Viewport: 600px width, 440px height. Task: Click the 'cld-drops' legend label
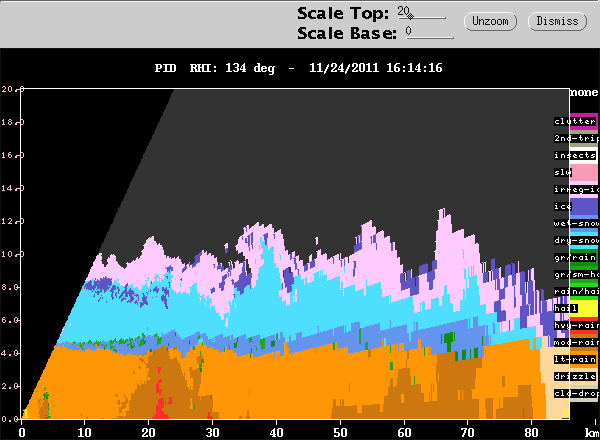coord(576,393)
